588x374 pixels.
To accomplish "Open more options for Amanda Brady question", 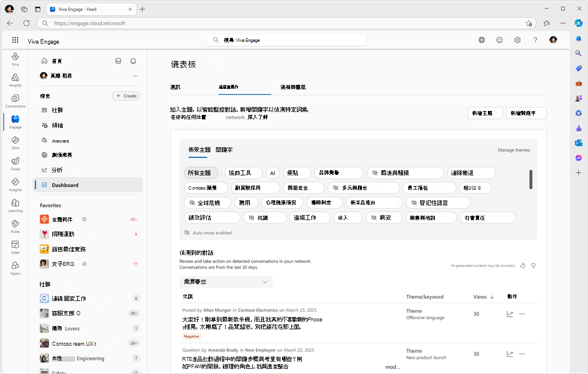I will pyautogui.click(x=522, y=354).
